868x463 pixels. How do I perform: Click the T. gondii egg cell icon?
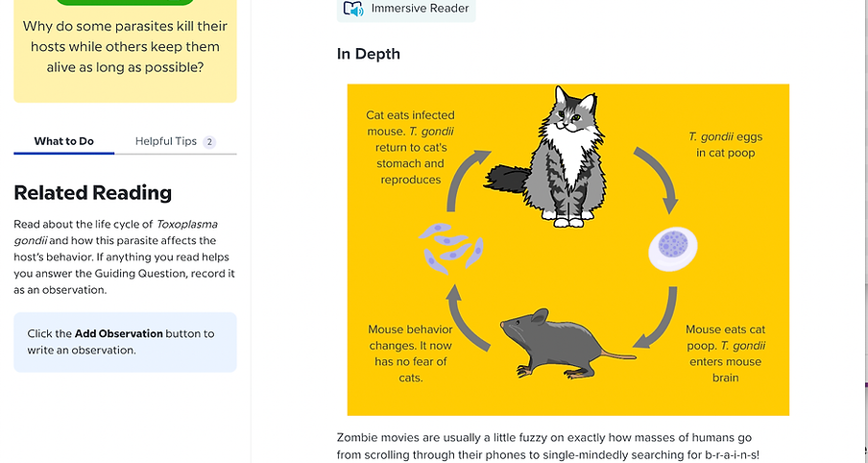(x=672, y=249)
